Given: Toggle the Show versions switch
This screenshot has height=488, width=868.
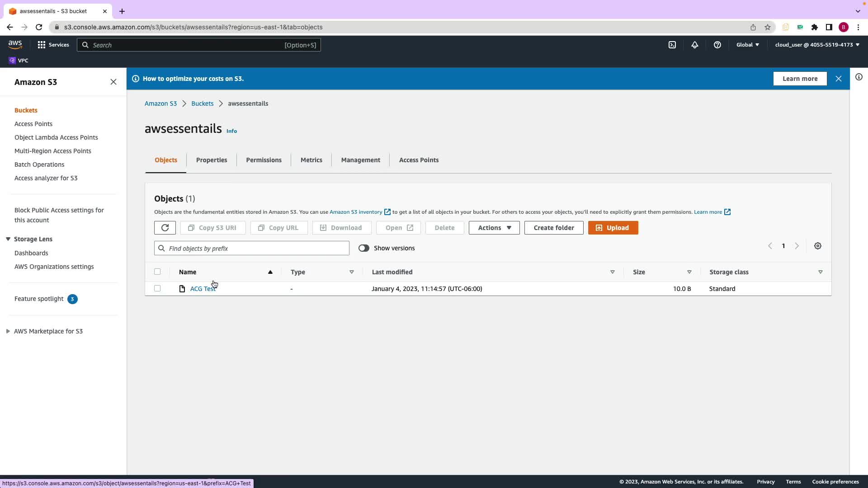Looking at the screenshot, I should [x=364, y=248].
